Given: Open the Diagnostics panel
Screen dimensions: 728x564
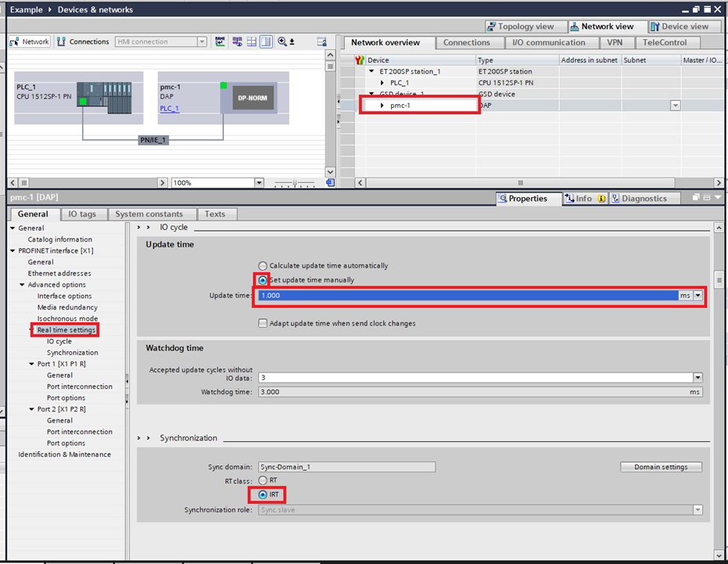Looking at the screenshot, I should click(644, 198).
